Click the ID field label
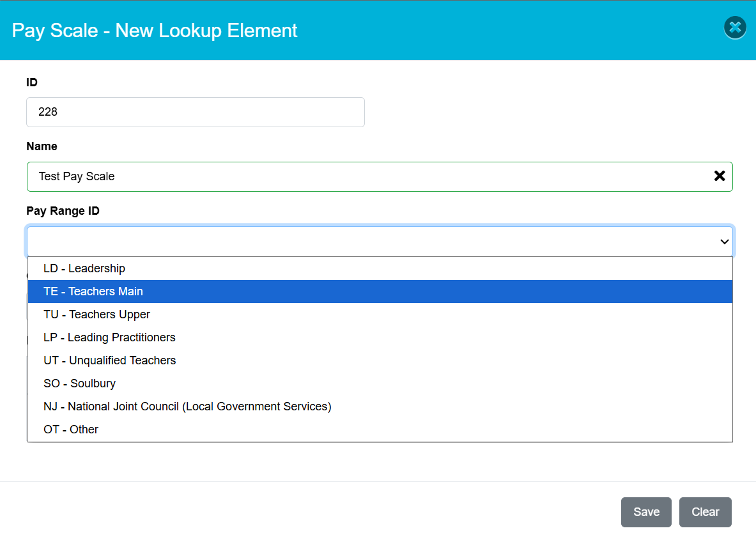This screenshot has height=542, width=756. 32,82
